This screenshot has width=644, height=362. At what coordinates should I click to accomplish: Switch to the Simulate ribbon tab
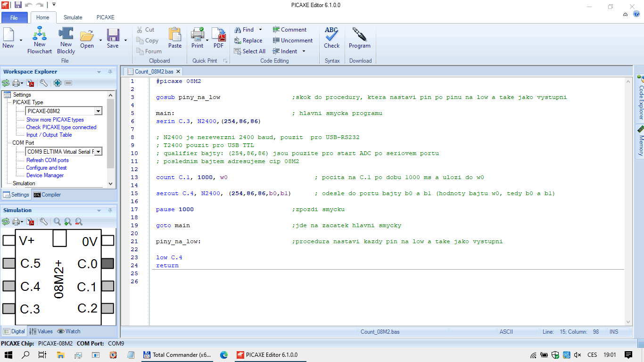tap(73, 17)
